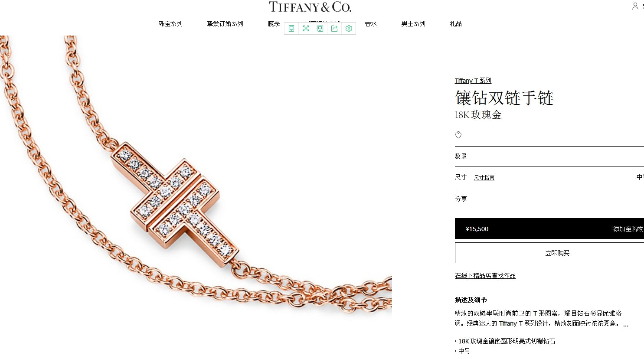This screenshot has width=644, height=359.
Task: Add item to wishlist with heart icon
Action: [458, 135]
